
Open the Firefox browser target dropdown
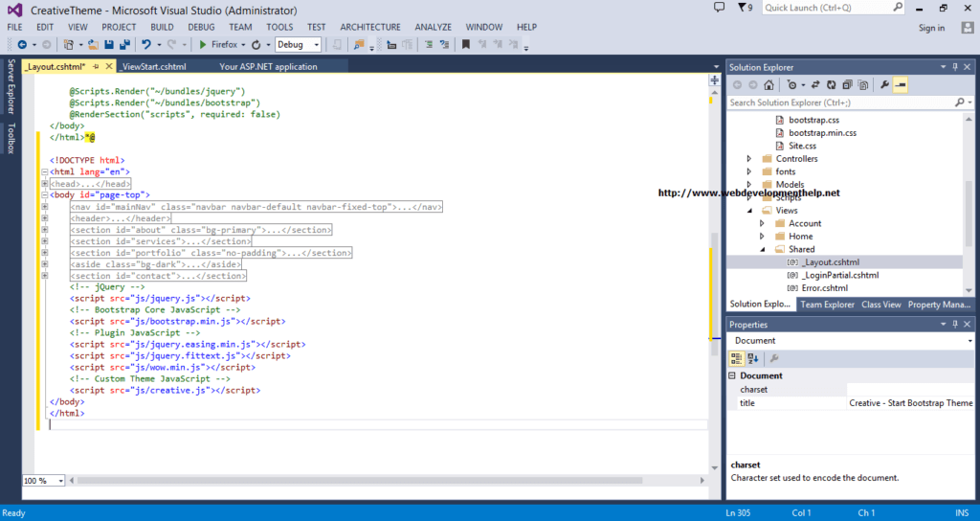coord(243,44)
